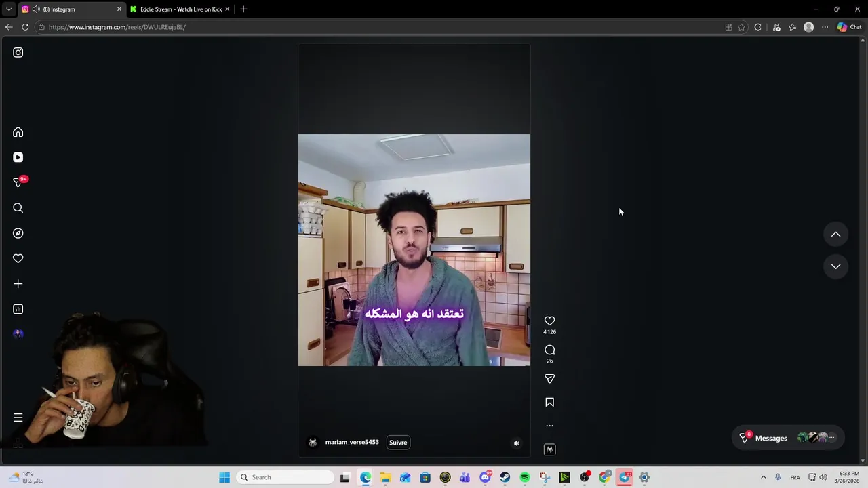Viewport: 868px width, 488px height.
Task: Go to previous reel with up chevron
Action: [835, 235]
